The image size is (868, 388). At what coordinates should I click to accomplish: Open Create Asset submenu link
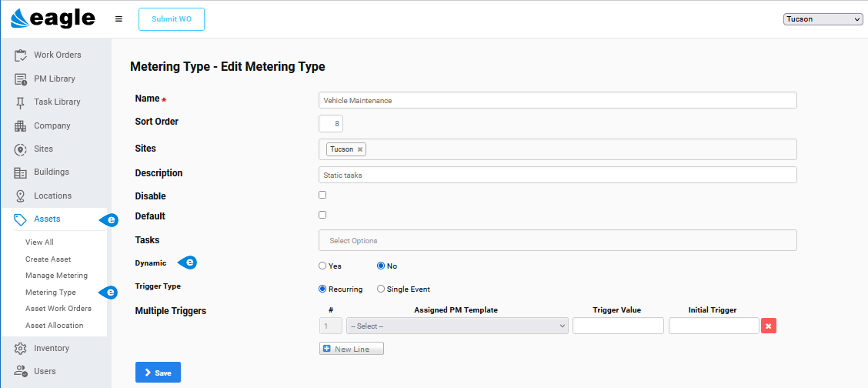[48, 259]
